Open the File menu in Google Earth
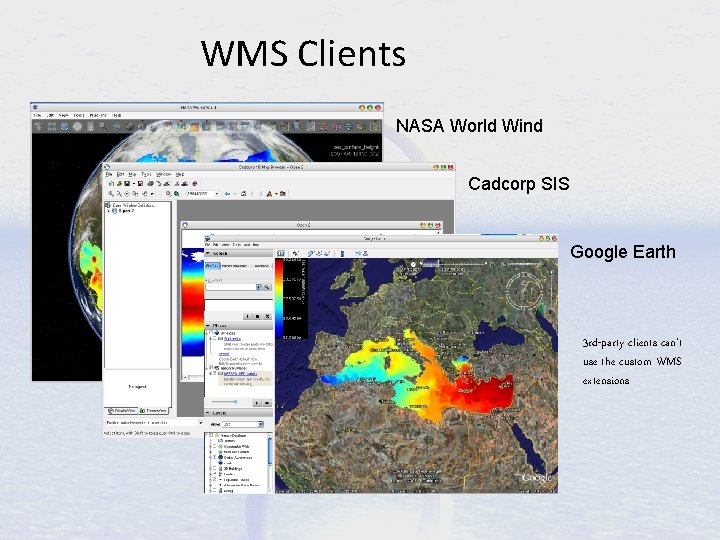 (208, 245)
